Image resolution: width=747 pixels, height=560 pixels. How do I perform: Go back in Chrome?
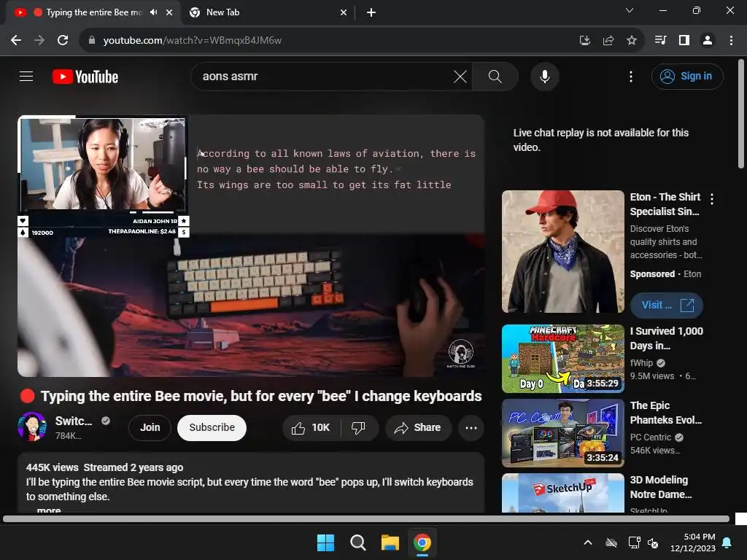[16, 40]
